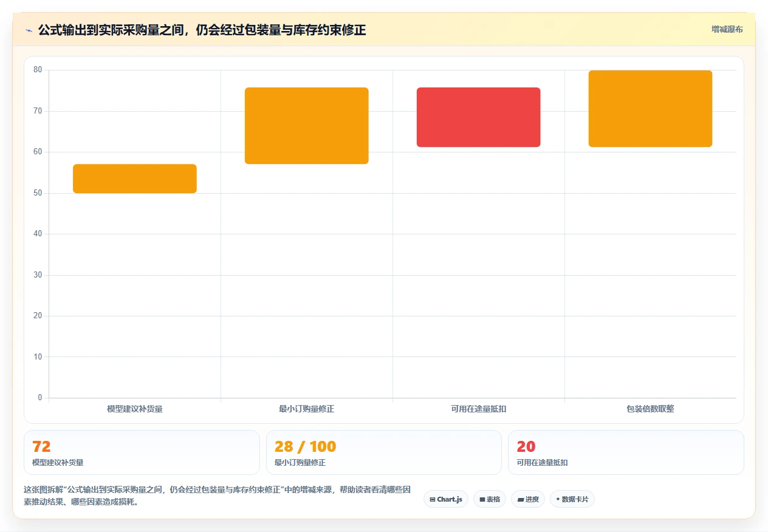The width and height of the screenshot is (768, 532).
Task: Select the orange 模型建议补货量 waterfall bar
Action: point(135,179)
